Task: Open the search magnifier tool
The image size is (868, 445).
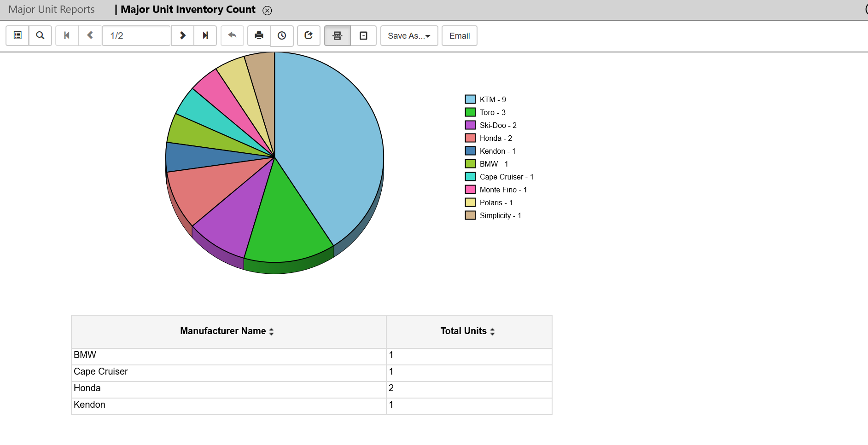Action: [40, 35]
